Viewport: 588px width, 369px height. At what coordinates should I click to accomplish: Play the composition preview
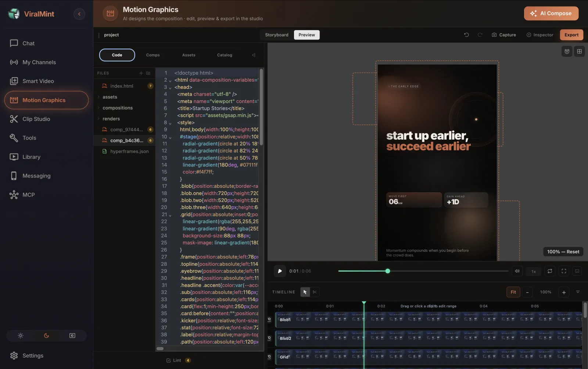tap(280, 271)
